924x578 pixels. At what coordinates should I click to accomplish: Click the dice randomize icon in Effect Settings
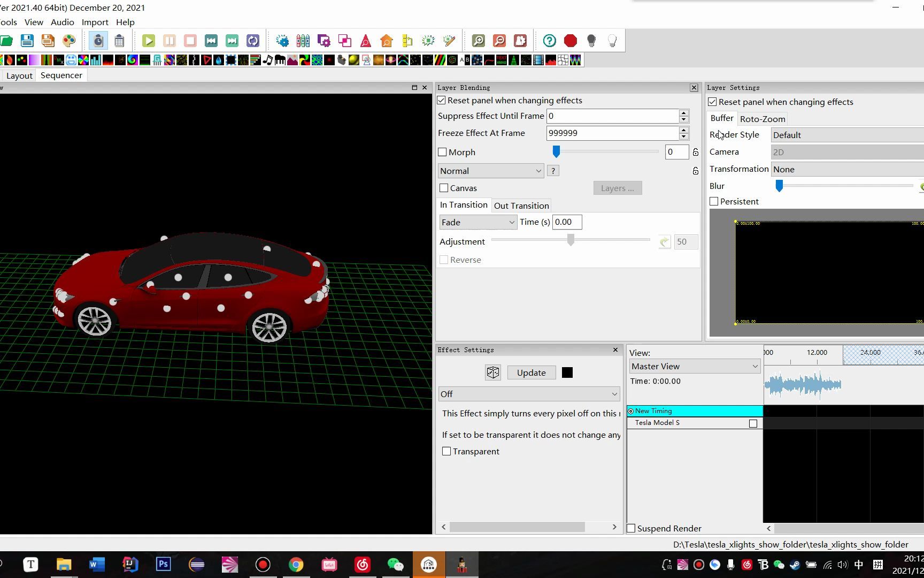pyautogui.click(x=492, y=372)
